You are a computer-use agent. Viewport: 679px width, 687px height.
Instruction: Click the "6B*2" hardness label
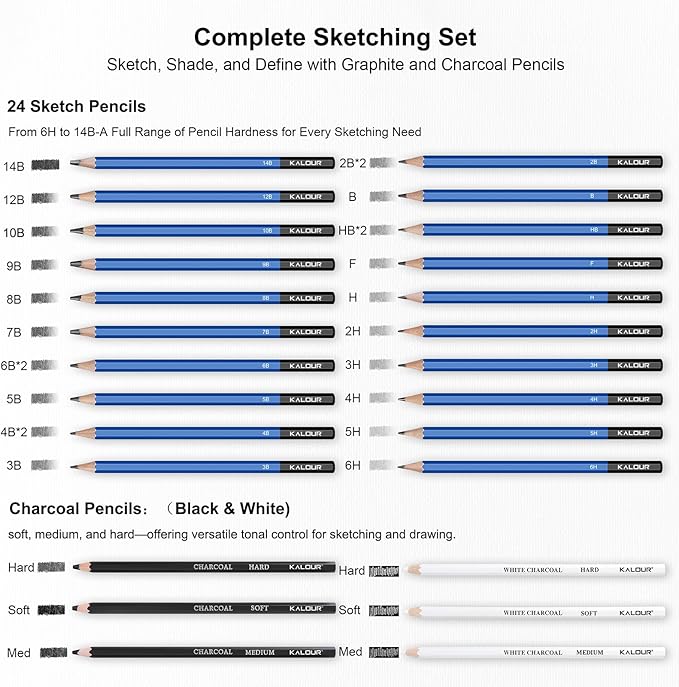15,366
